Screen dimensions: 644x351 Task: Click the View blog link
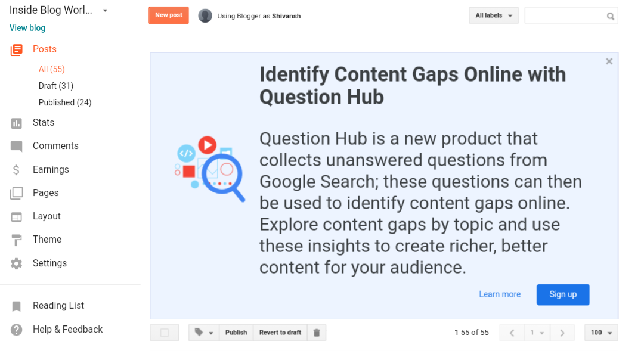[27, 29]
